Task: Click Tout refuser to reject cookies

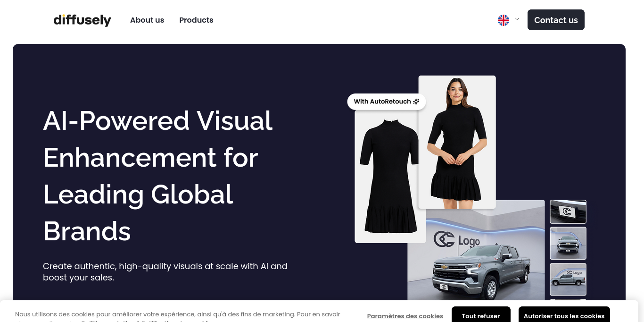Action: click(x=481, y=315)
